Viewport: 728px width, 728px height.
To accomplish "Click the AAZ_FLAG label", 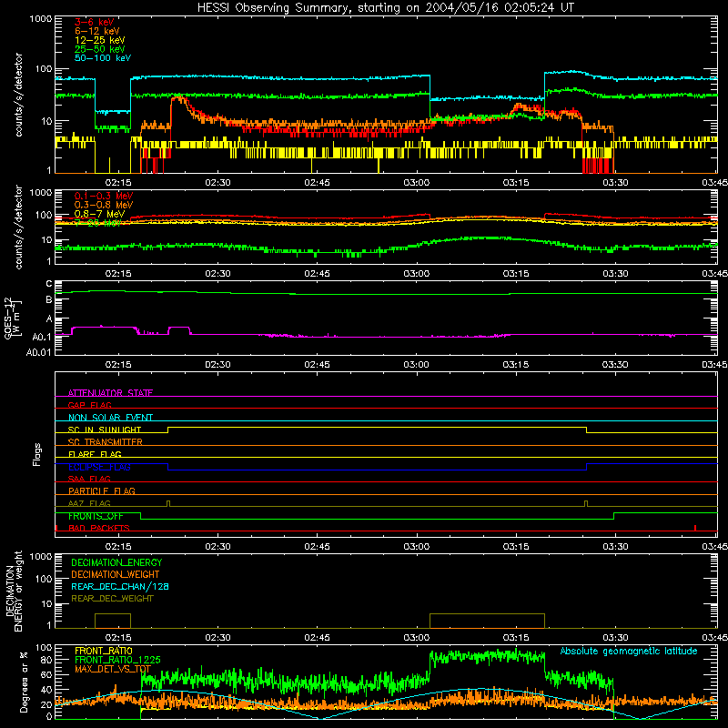I will [x=89, y=503].
